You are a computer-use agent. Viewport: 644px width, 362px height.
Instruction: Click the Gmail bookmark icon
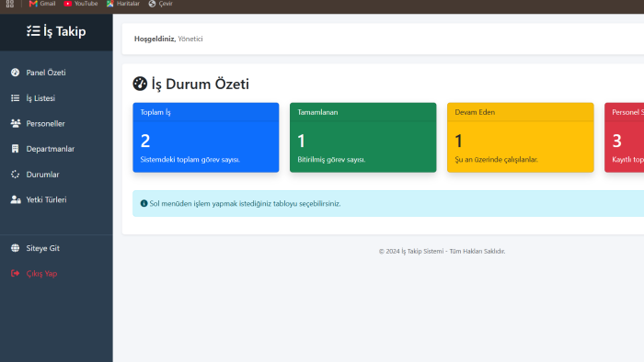point(33,4)
